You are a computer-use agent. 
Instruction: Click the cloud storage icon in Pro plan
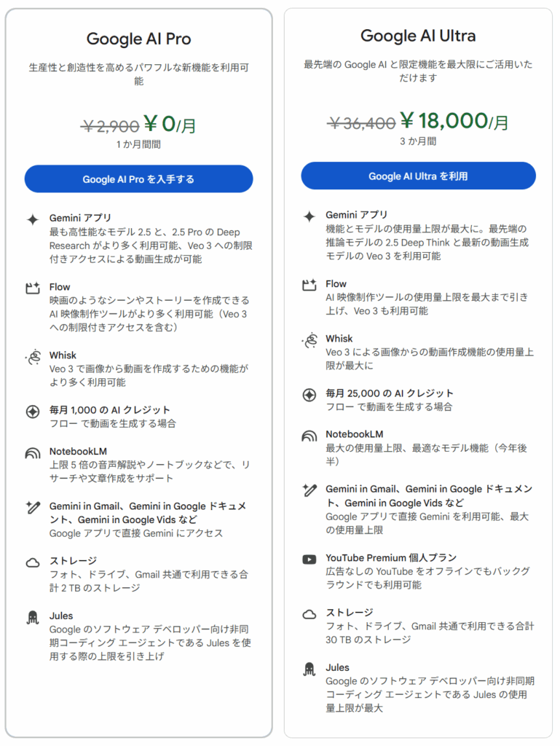pyautogui.click(x=33, y=562)
